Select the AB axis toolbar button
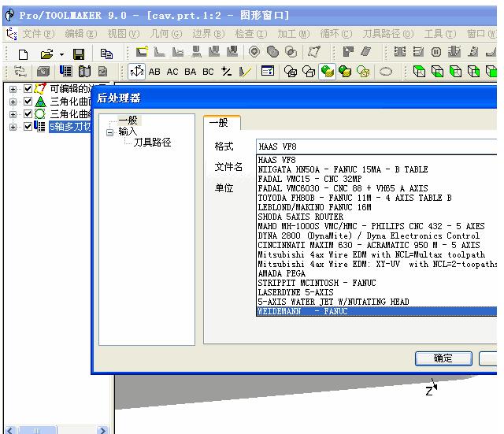Screen dimensions: 504x434 154,72
